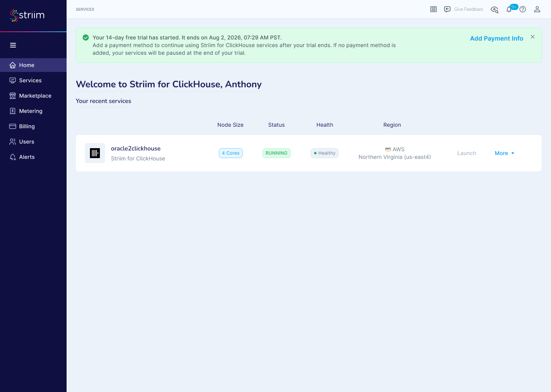Open the Users page
Screen dimensions: 551x392
tap(33, 142)
